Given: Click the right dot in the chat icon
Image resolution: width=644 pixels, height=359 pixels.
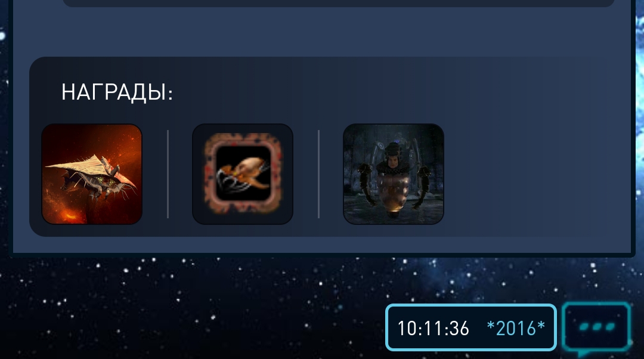Looking at the screenshot, I should pyautogui.click(x=609, y=327).
